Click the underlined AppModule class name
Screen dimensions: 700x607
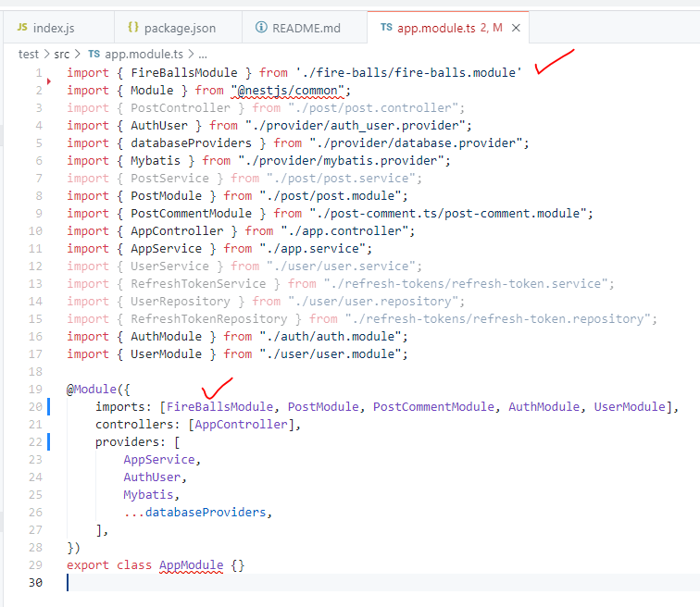(x=191, y=565)
